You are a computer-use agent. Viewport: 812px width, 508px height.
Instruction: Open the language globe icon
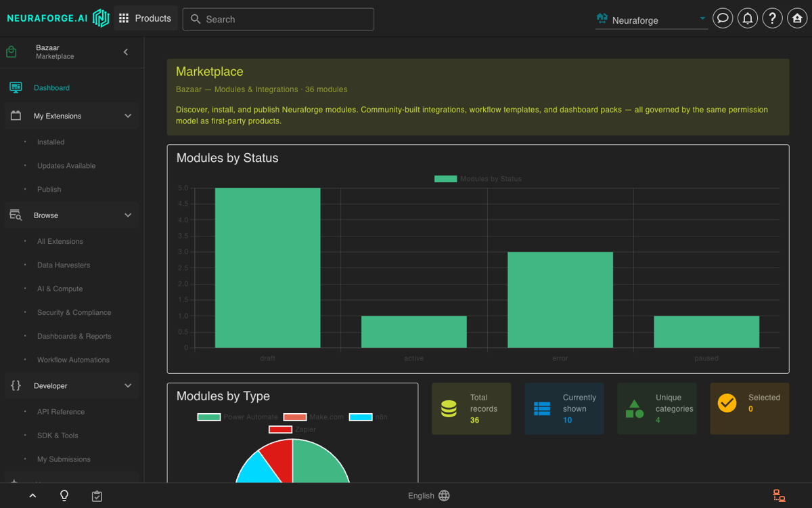(444, 496)
